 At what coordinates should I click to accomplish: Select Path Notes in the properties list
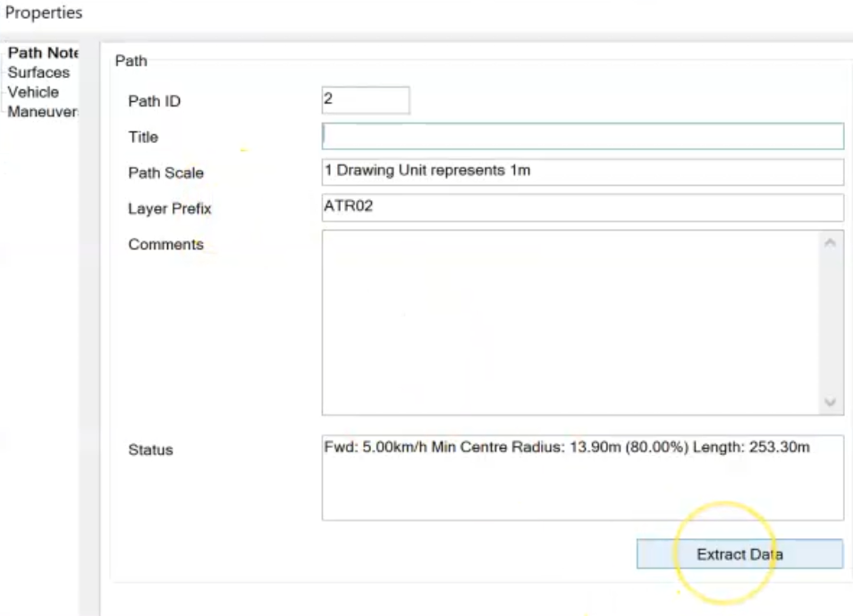click(43, 54)
